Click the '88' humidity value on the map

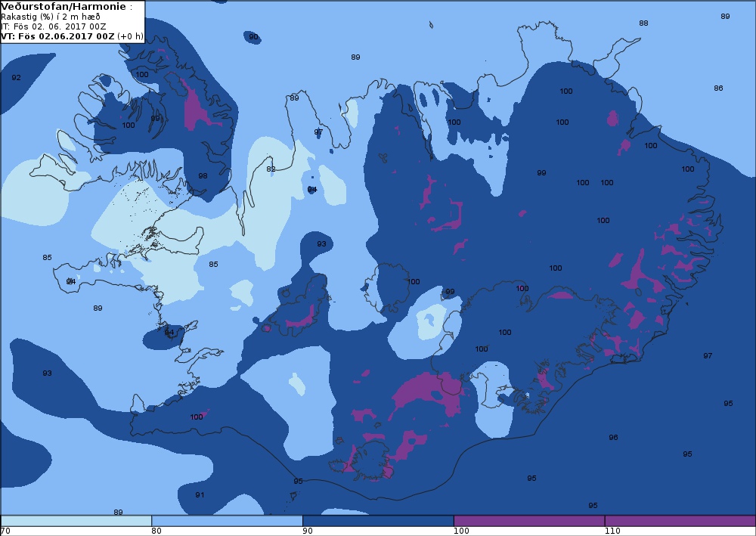point(643,23)
